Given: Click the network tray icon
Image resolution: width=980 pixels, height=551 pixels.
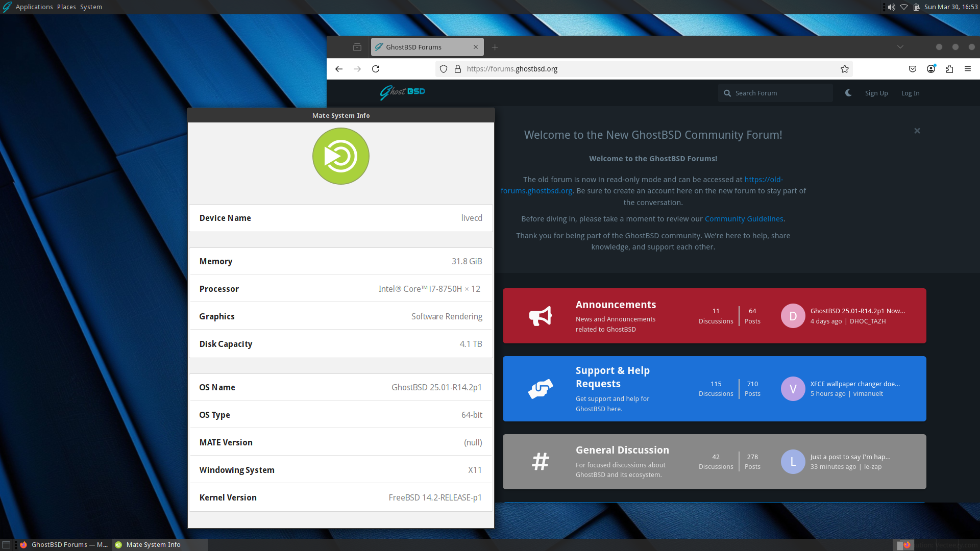Looking at the screenshot, I should tap(904, 7).
